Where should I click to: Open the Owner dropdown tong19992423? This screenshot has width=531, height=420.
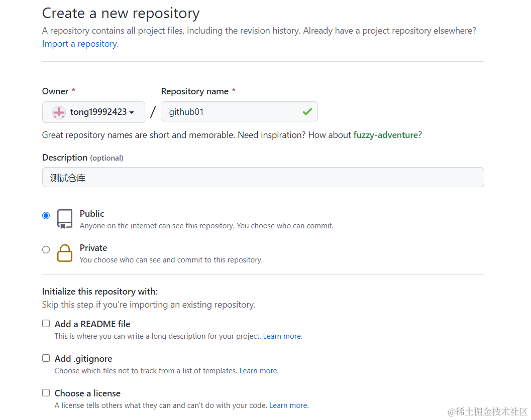coord(93,112)
